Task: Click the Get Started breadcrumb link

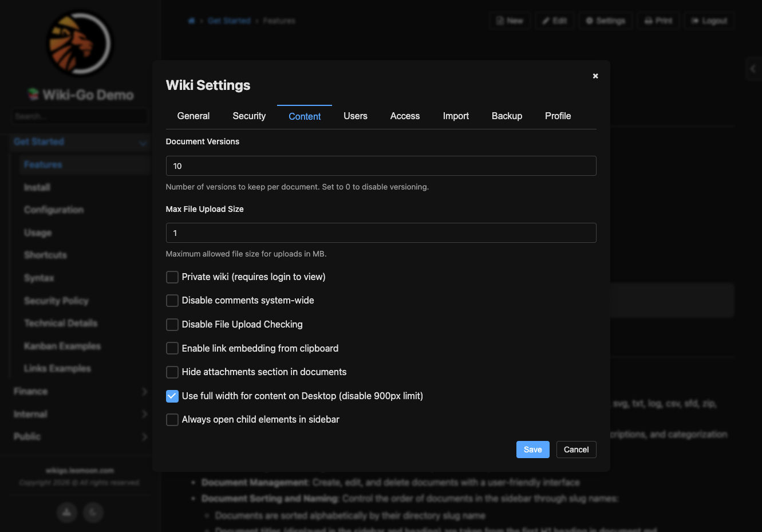Action: click(x=229, y=21)
